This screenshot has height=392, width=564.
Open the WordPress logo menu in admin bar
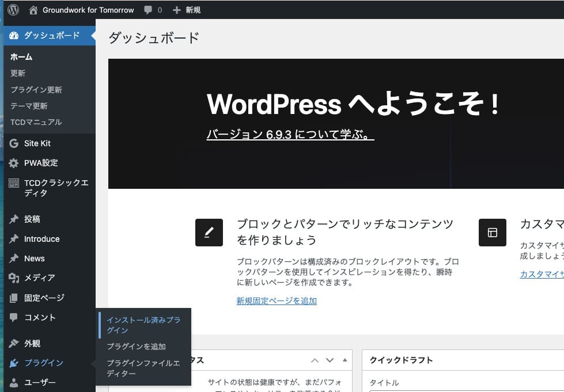coord(13,10)
